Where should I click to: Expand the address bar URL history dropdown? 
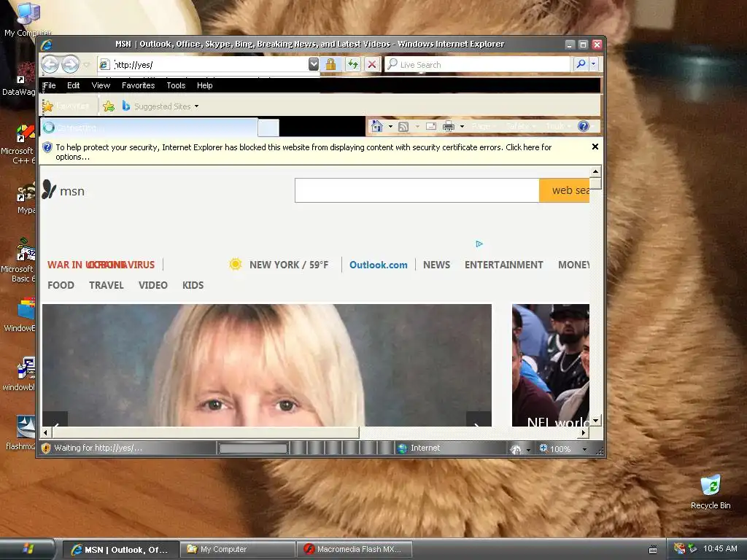314,64
